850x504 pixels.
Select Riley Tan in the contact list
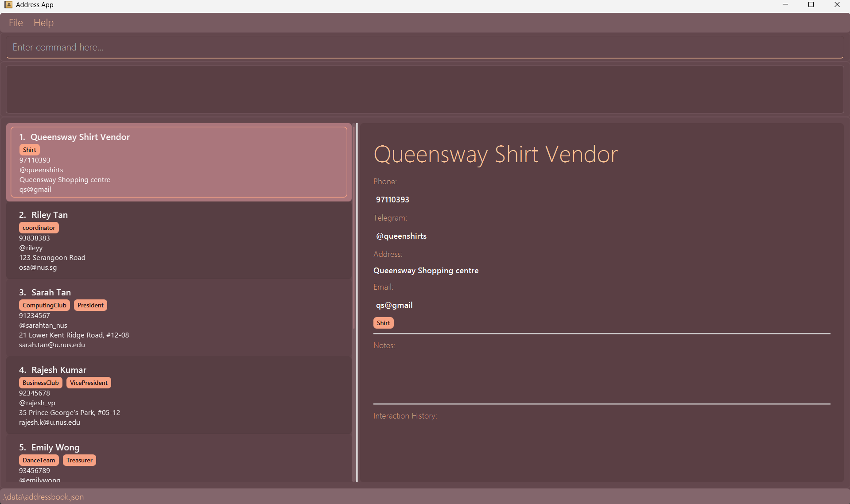coord(179,240)
